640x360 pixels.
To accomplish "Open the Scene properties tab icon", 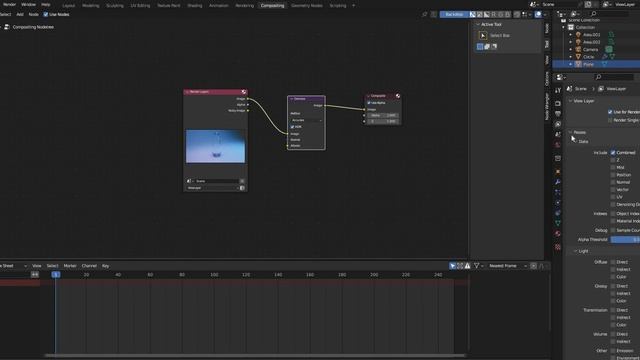I will click(x=558, y=134).
